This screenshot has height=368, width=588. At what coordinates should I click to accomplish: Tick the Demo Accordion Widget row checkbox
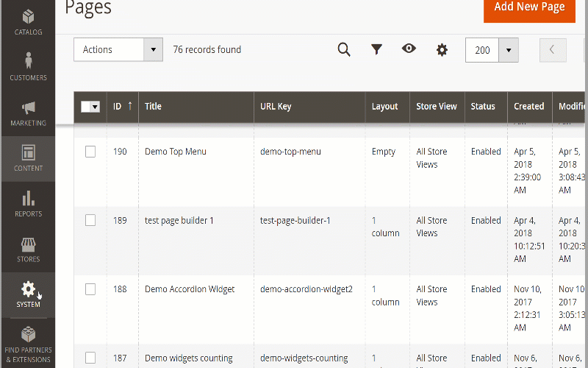[x=90, y=289]
